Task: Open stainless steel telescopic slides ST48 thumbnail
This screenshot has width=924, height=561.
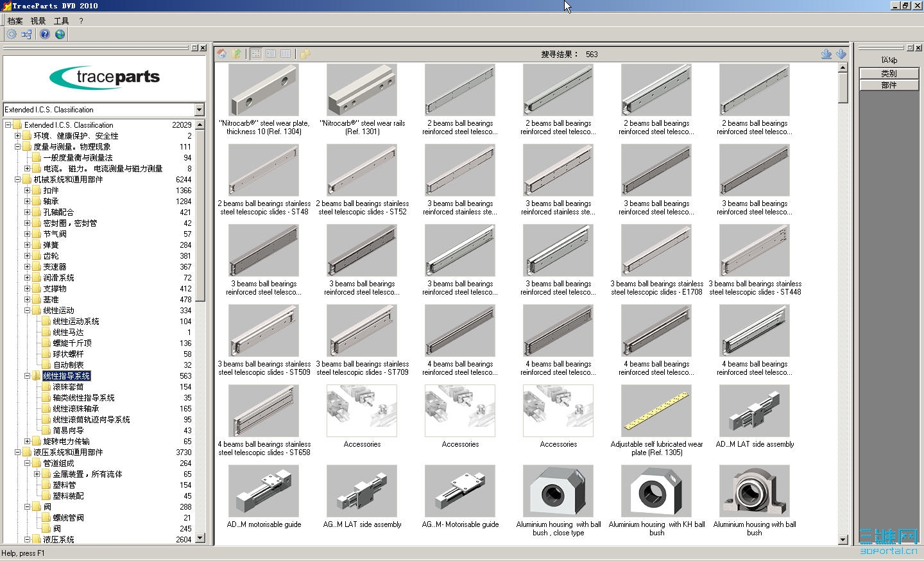Action: tap(264, 171)
